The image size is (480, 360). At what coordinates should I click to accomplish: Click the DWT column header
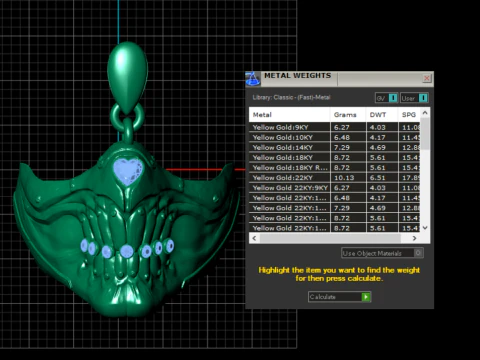[x=382, y=115]
